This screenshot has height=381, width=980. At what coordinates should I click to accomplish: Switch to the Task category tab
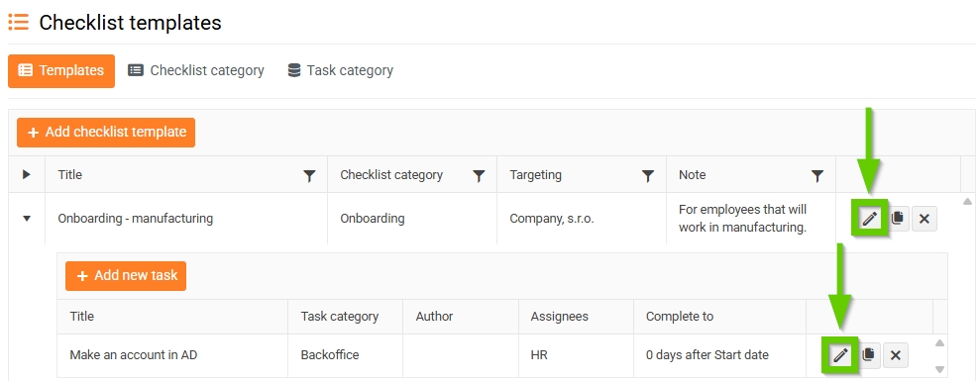click(x=340, y=70)
